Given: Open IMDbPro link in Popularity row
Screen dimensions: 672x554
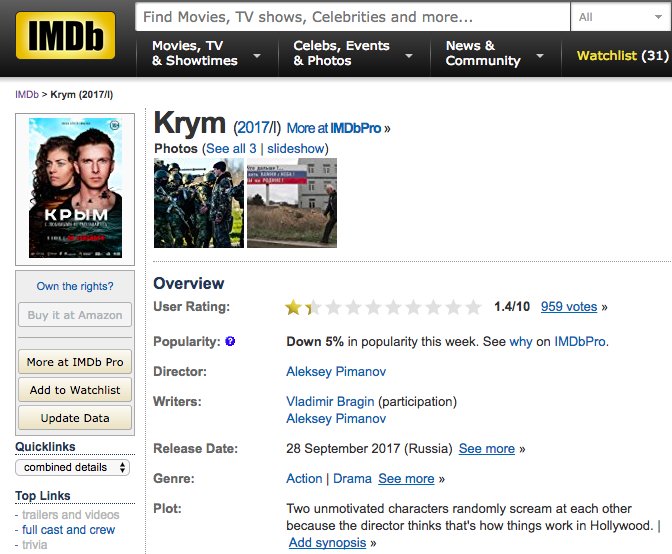Looking at the screenshot, I should coord(580,342).
